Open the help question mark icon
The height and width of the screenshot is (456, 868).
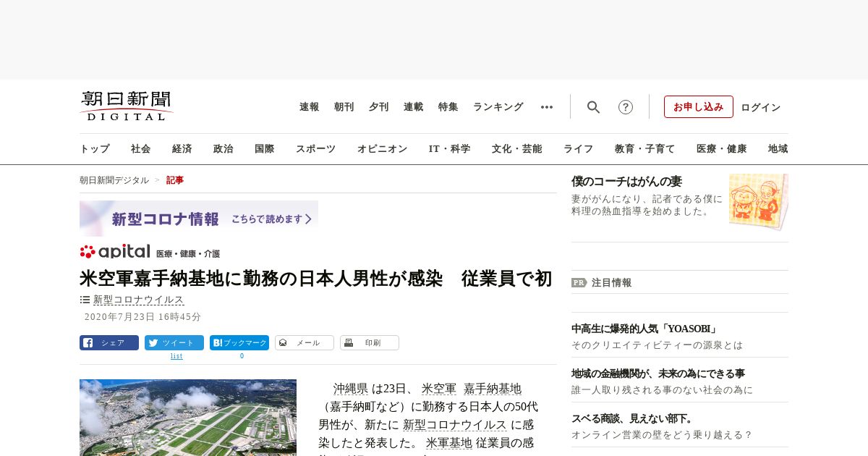click(626, 107)
